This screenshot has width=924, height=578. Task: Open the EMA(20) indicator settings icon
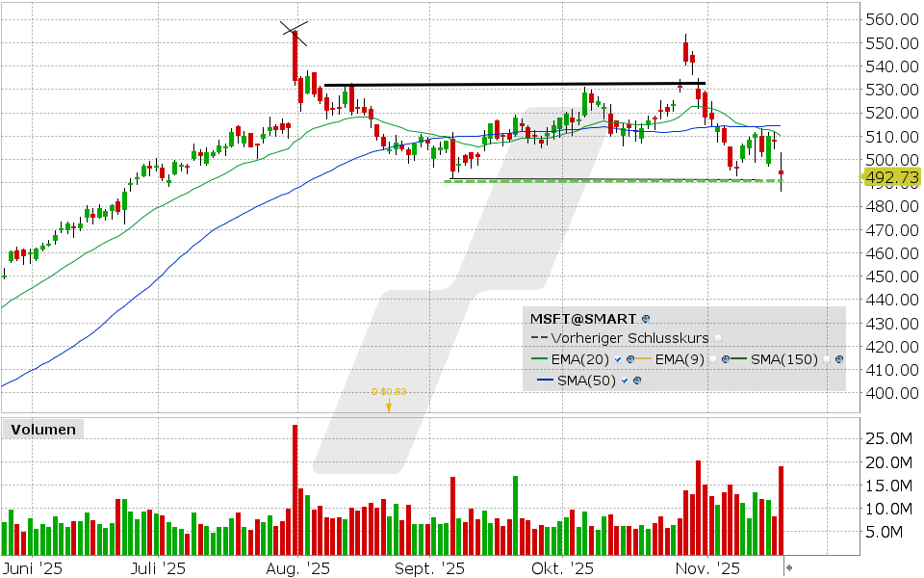click(630, 360)
